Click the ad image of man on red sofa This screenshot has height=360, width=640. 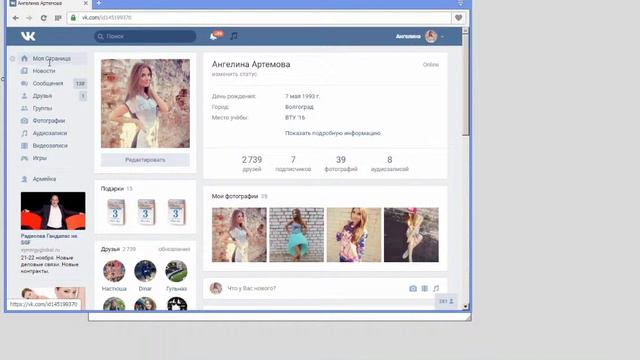click(53, 211)
